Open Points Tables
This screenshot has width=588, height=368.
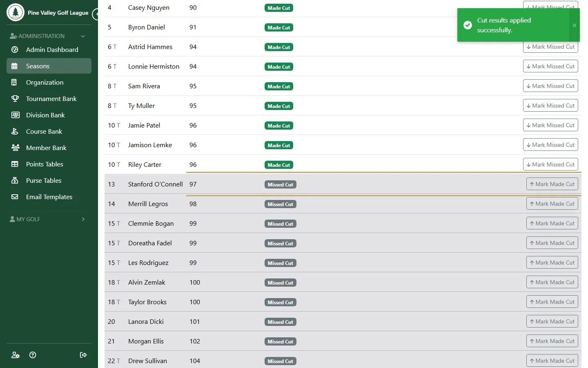pos(49,164)
